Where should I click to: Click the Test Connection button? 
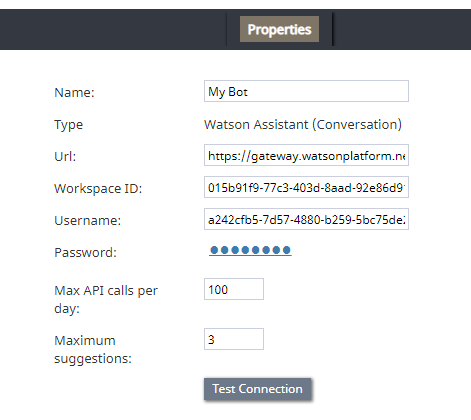click(x=258, y=389)
